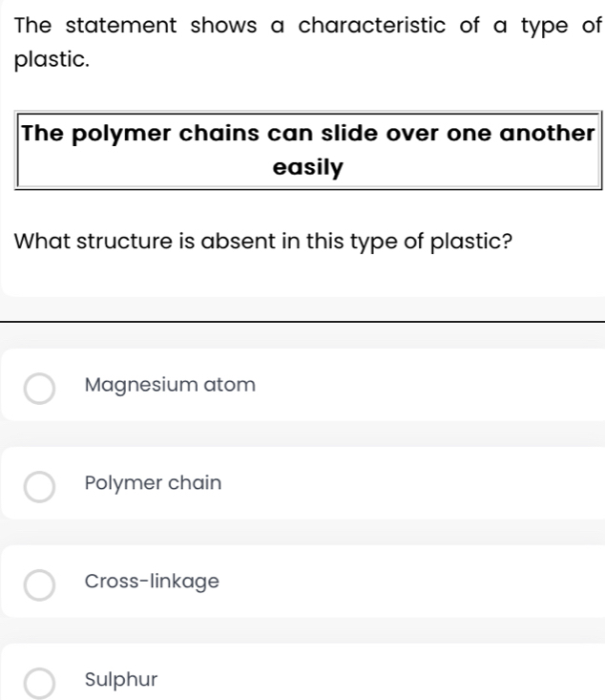Click the horizontal divider line above the options
The width and height of the screenshot is (605, 700).
(x=302, y=323)
